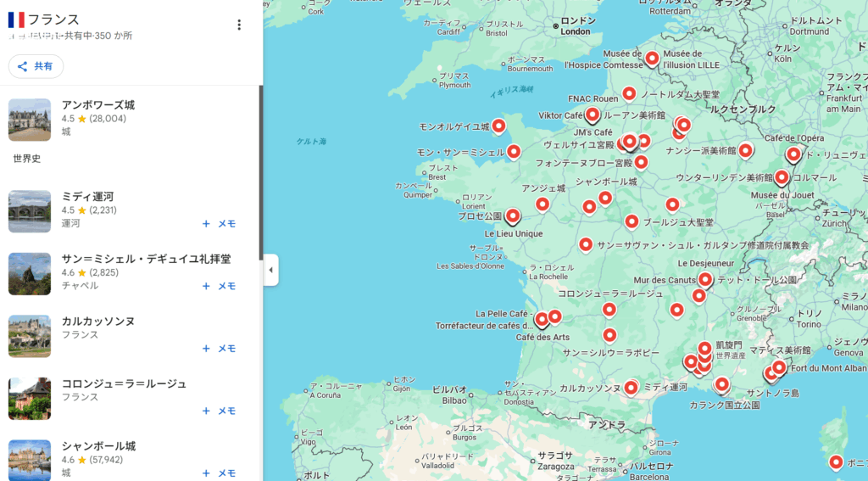Open the three-dot more options menu
The width and height of the screenshot is (868, 481).
[x=239, y=25]
